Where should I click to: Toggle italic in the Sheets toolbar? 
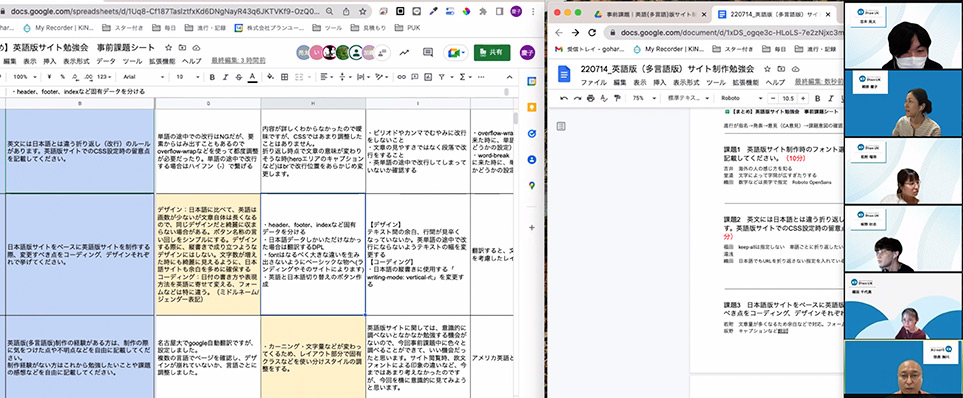[x=225, y=77]
